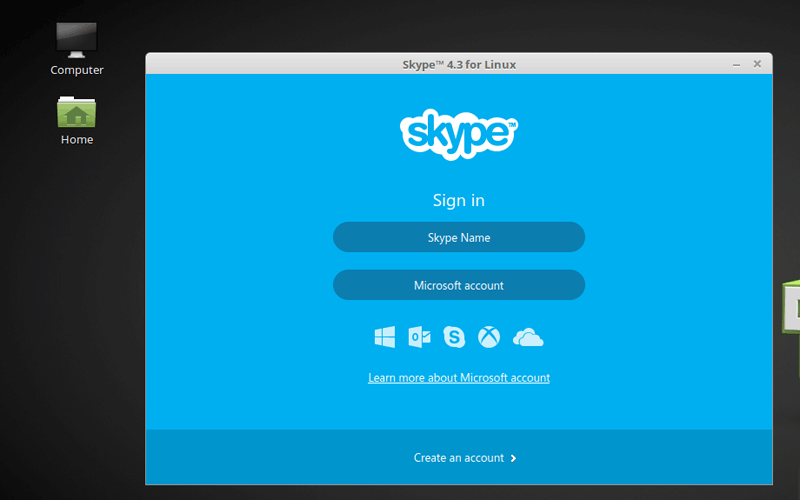Select the Home folder desktop icon
800x500 pixels.
[x=77, y=120]
